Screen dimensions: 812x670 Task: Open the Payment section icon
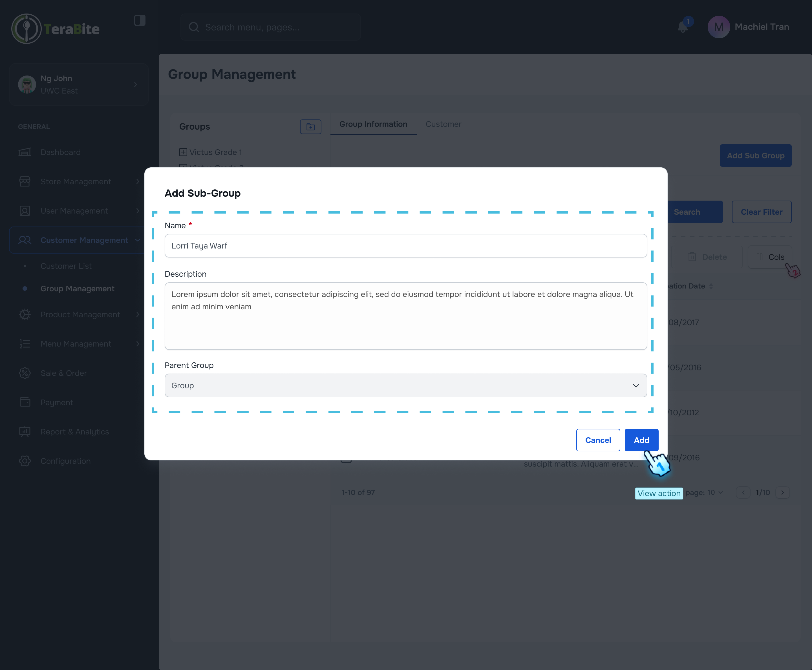click(25, 402)
